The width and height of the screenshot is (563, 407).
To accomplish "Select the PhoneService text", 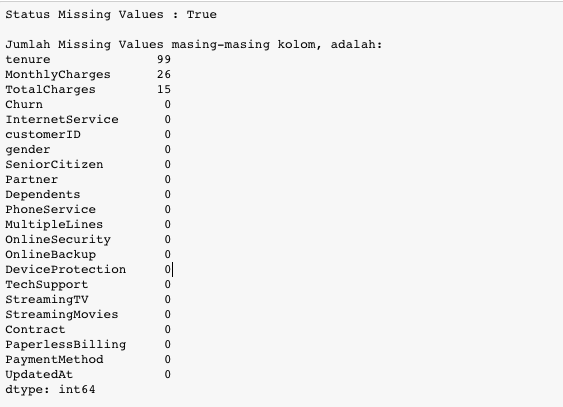I will [50, 209].
